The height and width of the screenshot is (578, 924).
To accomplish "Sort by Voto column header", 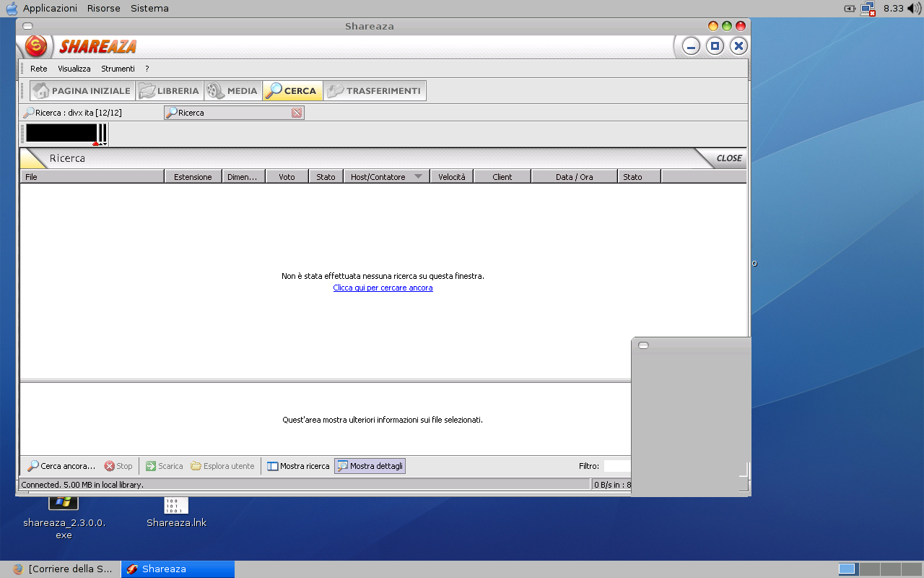I will tap(287, 177).
